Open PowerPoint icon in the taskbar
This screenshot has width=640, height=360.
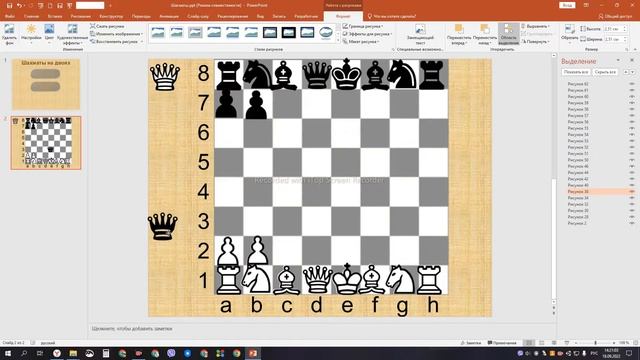pos(253,353)
